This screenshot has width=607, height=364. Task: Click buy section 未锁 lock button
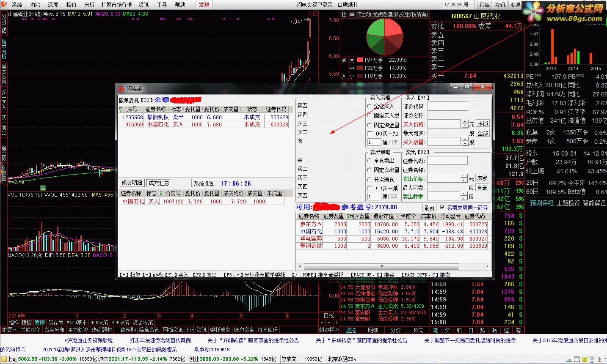pos(483,123)
